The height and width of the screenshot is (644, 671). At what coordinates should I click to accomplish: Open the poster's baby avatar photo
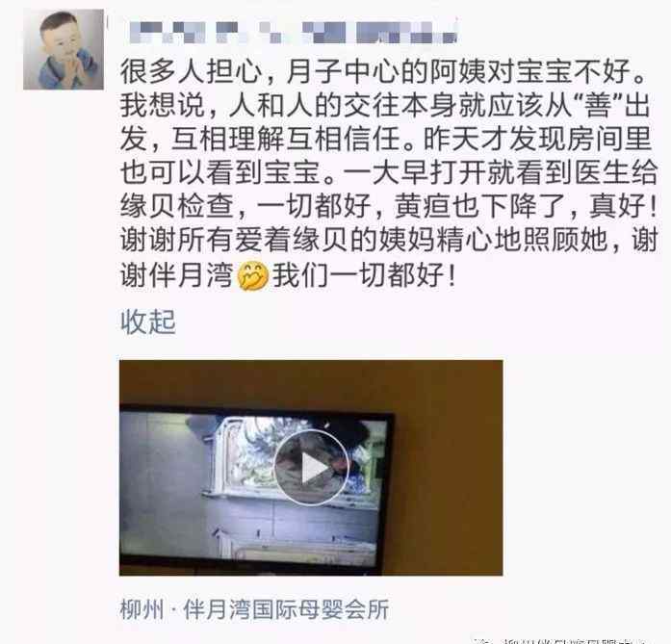click(x=64, y=50)
